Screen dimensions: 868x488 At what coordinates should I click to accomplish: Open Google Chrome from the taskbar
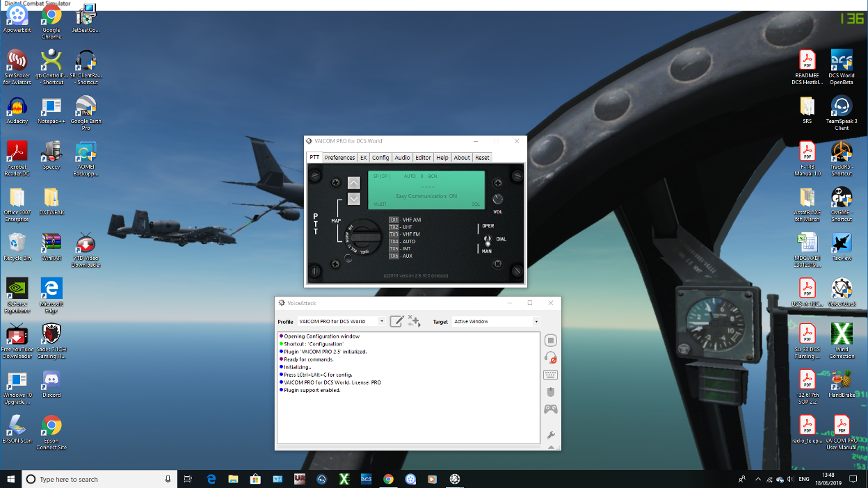tap(388, 479)
